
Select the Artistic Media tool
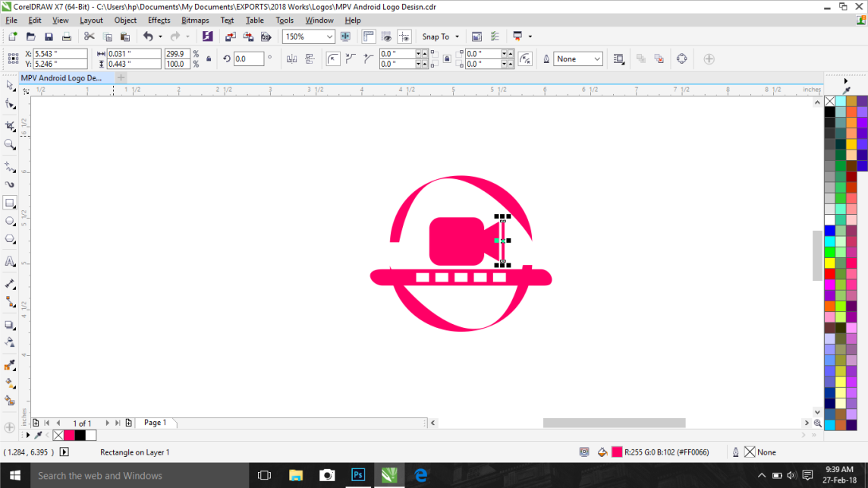click(9, 184)
